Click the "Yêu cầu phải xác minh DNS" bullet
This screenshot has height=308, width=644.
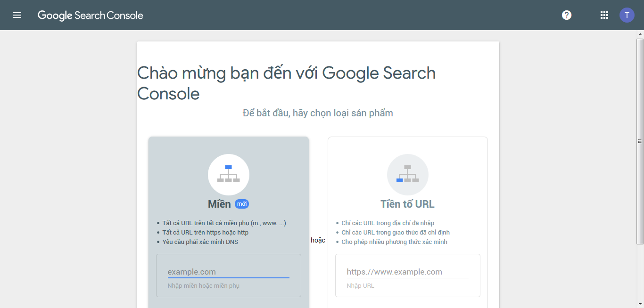tap(200, 242)
